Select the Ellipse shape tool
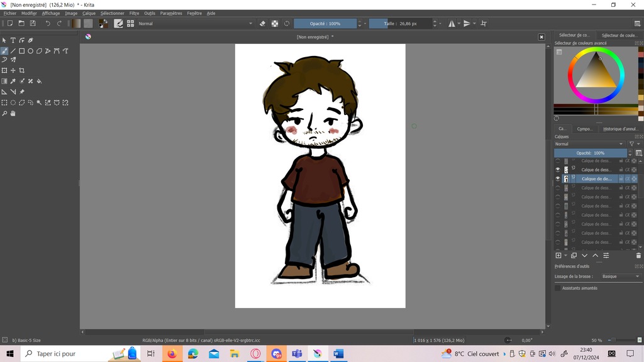This screenshot has width=644, height=362. coord(30,51)
